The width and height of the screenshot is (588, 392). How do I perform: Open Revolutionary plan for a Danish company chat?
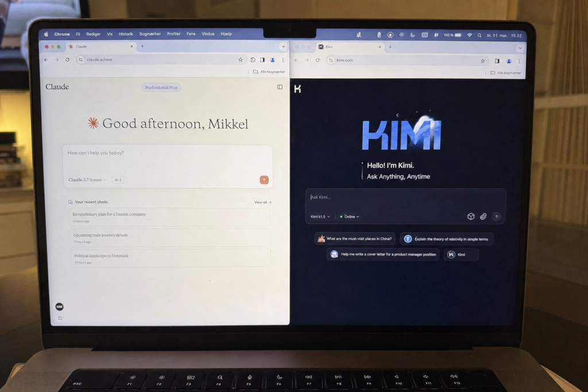pos(169,217)
